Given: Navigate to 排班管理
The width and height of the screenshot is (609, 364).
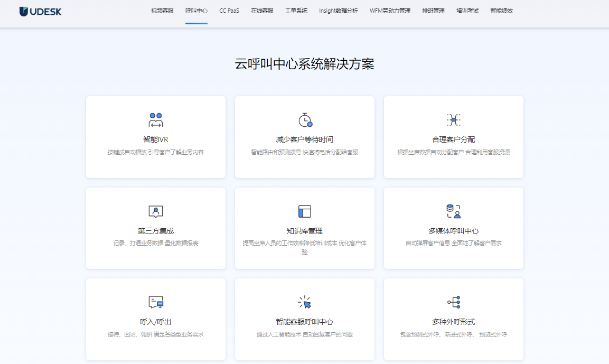Looking at the screenshot, I should pos(433,10).
